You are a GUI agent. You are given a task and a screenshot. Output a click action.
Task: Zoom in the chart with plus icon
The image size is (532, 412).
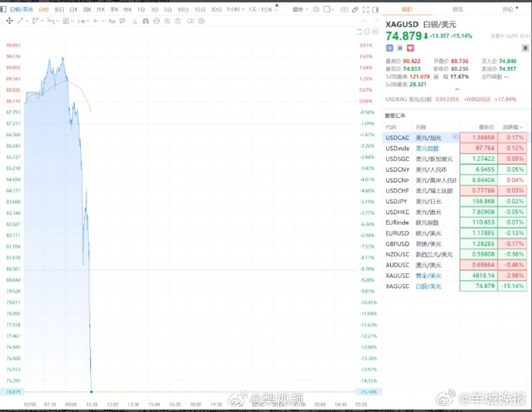tap(375, 32)
